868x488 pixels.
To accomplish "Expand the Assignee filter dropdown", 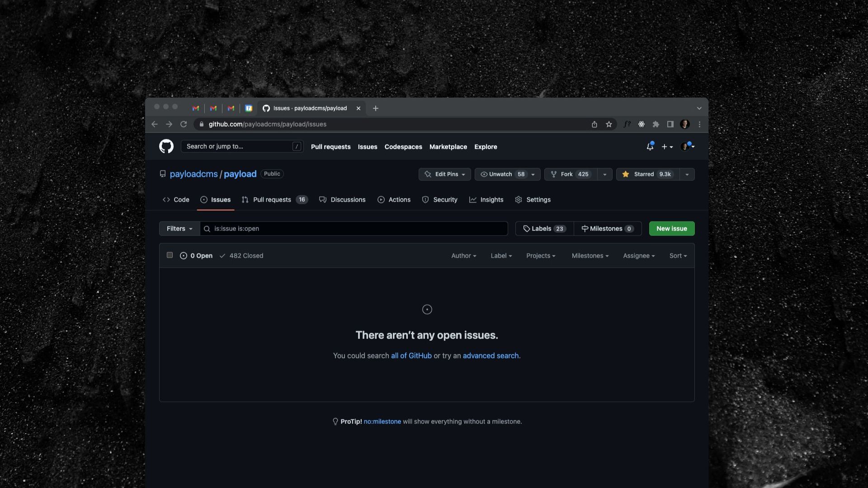I will 638,256.
